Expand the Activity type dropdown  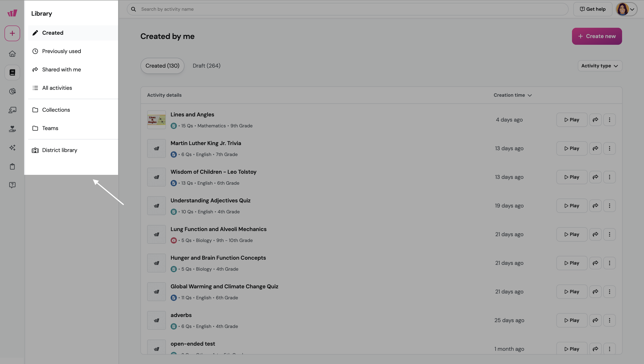click(600, 66)
